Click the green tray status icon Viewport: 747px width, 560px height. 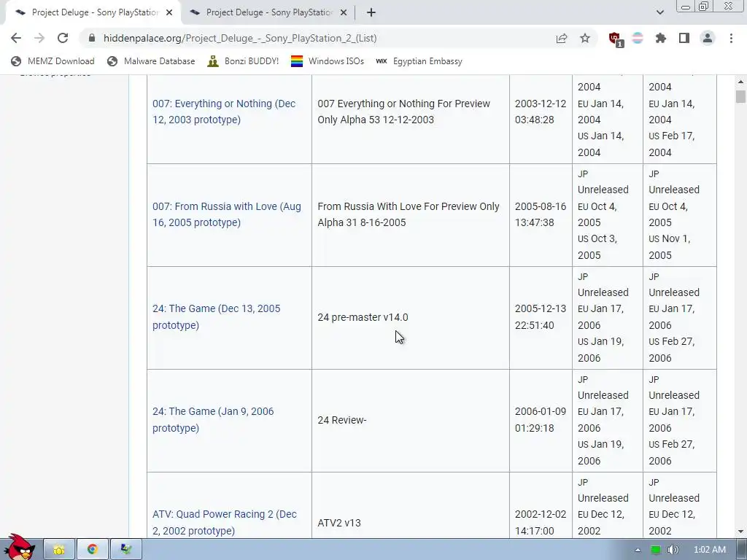[x=656, y=550]
